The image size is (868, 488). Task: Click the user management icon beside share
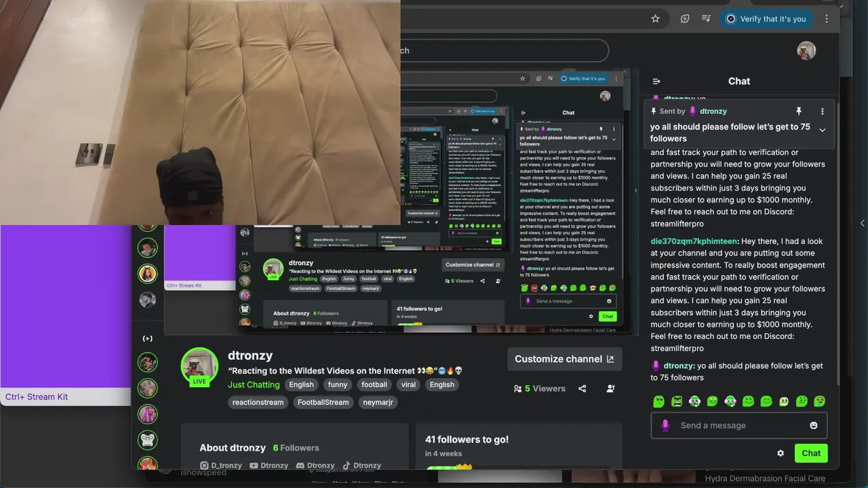click(610, 388)
